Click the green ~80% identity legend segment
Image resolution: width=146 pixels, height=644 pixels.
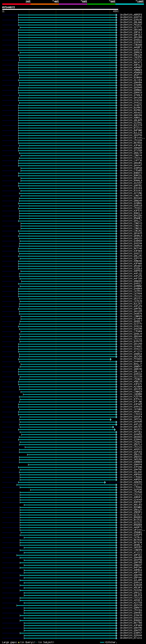[101, 4]
